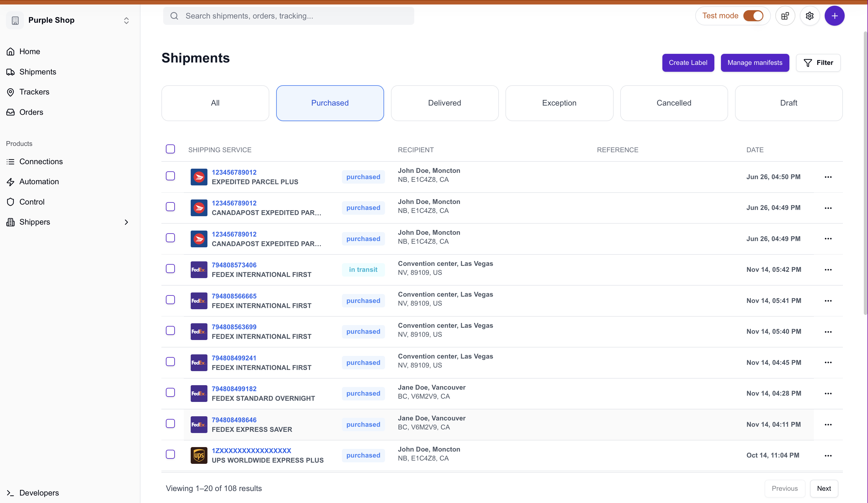Check the select-all checkbox in the table header
This screenshot has height=503, width=868.
(x=170, y=149)
